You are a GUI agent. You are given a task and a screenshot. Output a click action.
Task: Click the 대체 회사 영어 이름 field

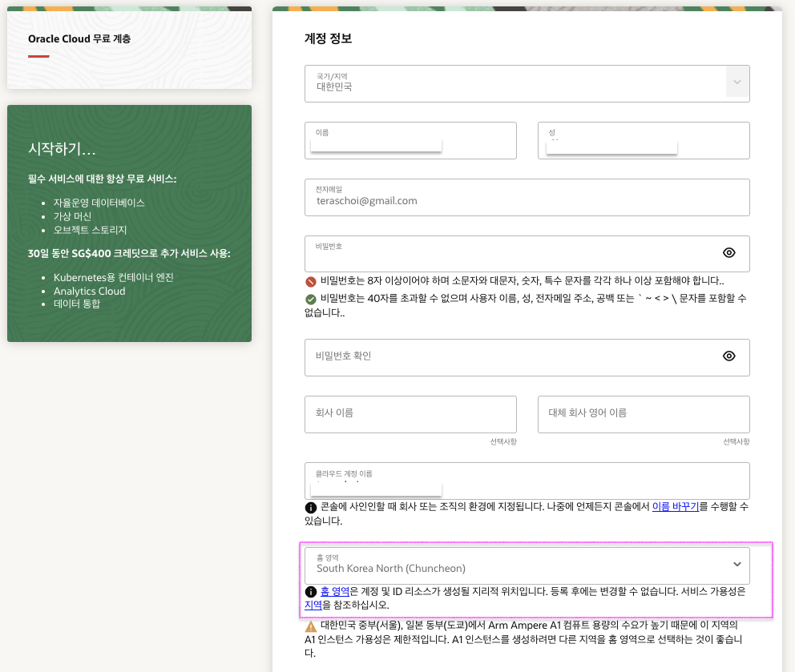click(644, 414)
